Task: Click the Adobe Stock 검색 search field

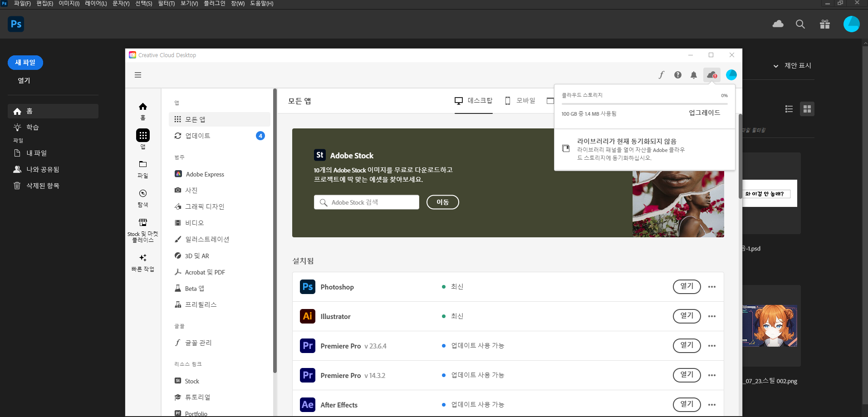Action: tap(366, 202)
